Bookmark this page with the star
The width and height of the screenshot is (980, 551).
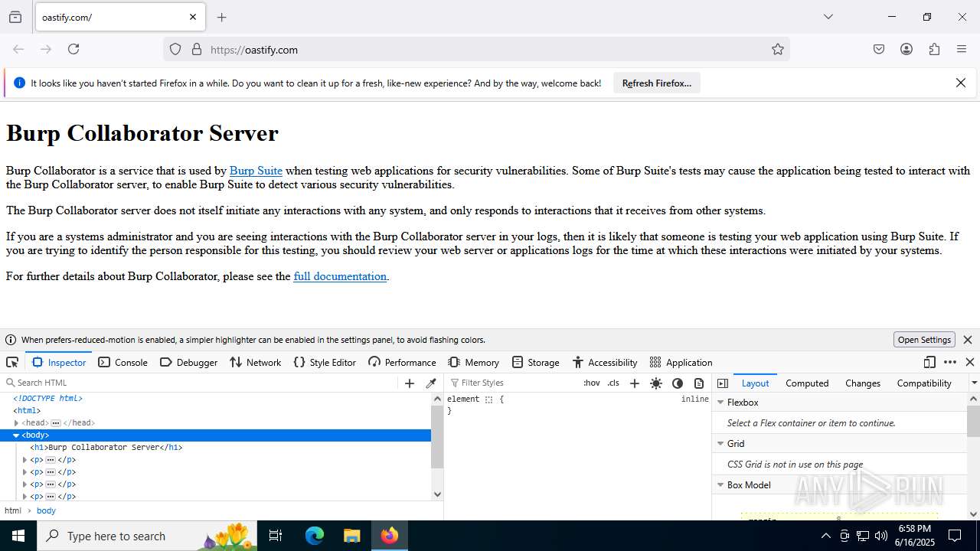778,50
